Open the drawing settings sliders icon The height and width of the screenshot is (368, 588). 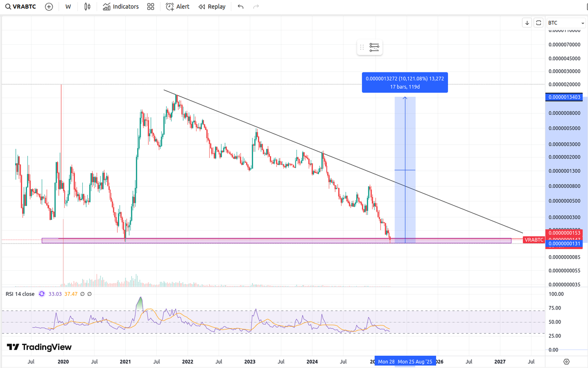[374, 47]
